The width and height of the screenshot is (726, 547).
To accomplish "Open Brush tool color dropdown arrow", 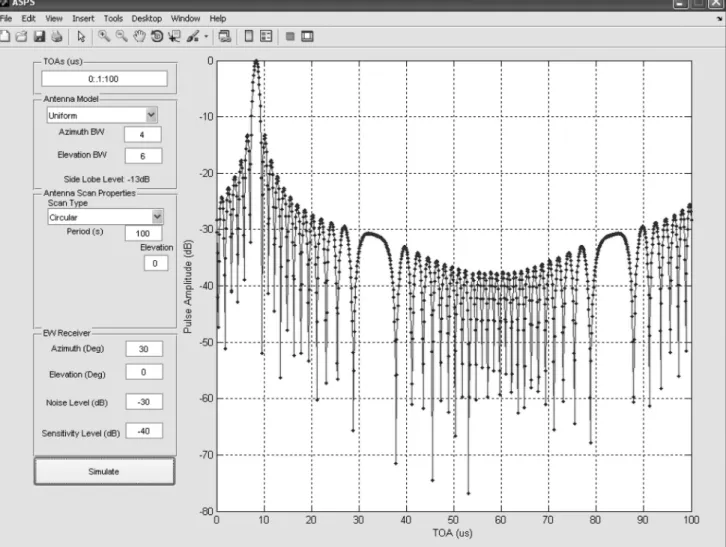I will tap(206, 36).
